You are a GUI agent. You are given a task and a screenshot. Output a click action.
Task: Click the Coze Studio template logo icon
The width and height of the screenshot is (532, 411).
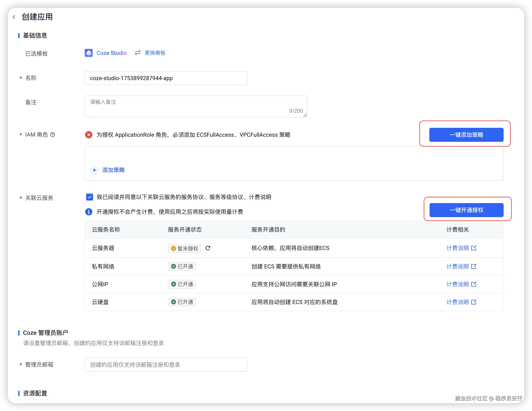(x=89, y=53)
